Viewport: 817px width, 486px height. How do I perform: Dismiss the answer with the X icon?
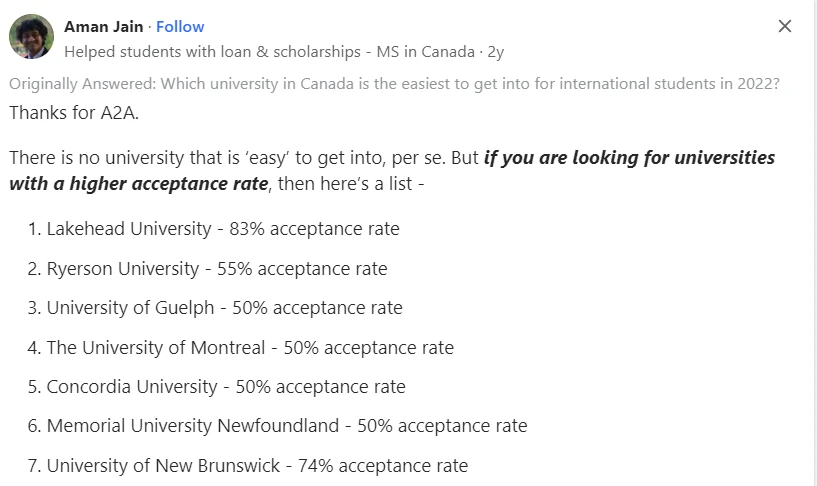pyautogui.click(x=785, y=26)
